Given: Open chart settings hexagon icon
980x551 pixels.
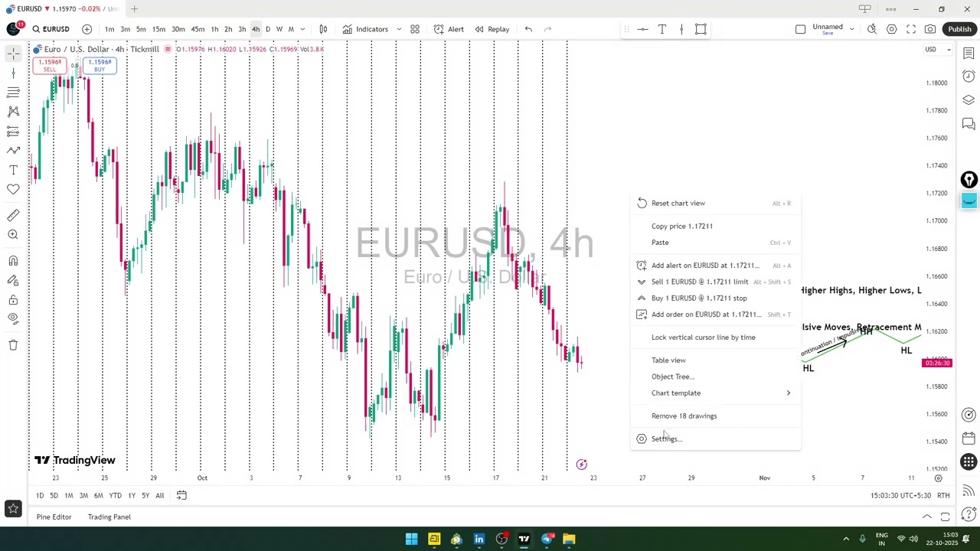Looking at the screenshot, I should 891,29.
